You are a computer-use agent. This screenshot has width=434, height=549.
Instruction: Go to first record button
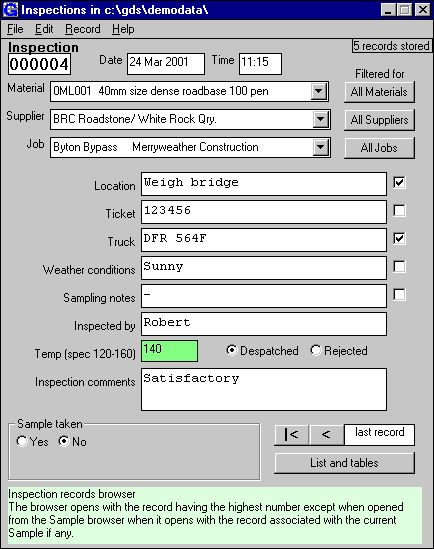click(292, 435)
